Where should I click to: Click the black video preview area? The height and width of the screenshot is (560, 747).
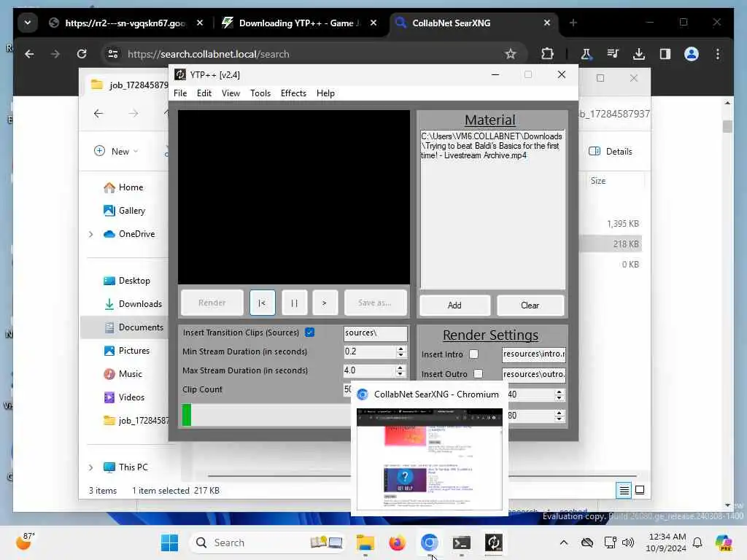294,197
